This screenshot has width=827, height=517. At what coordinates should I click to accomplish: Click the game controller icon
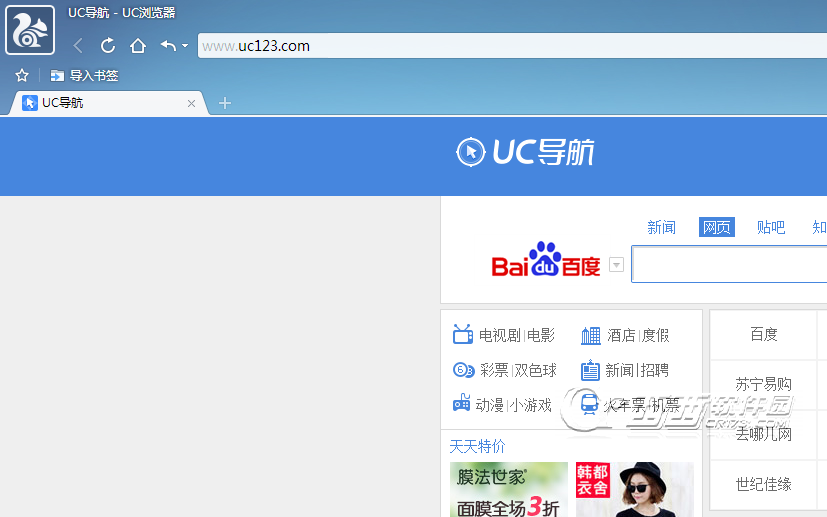point(461,404)
